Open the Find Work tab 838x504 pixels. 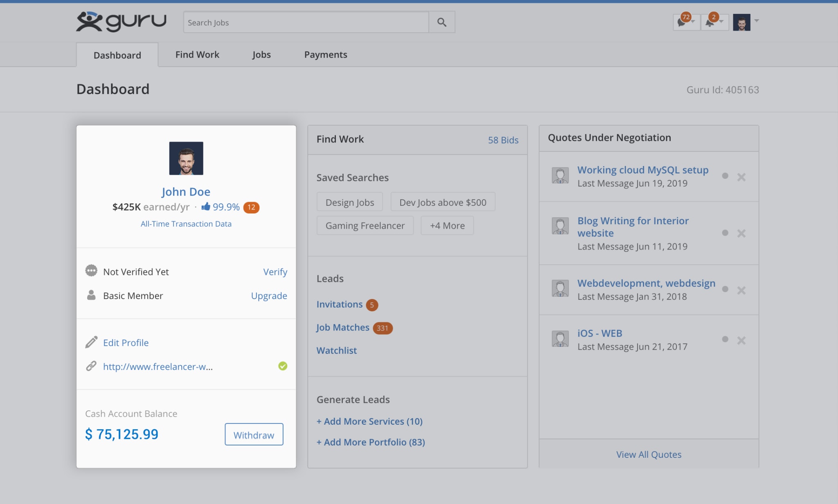coord(197,54)
